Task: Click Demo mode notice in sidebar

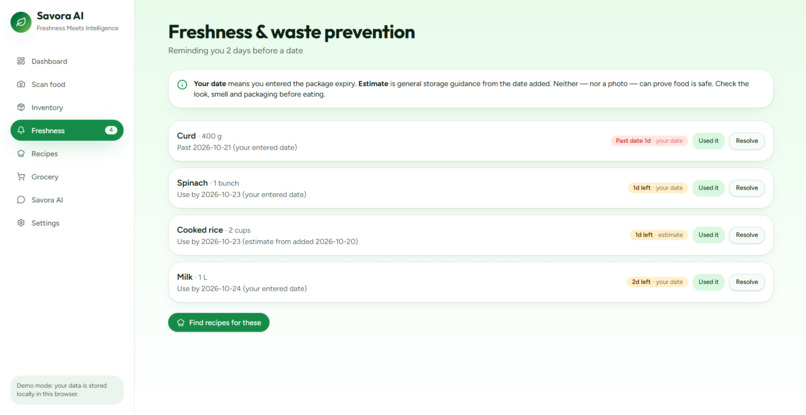Action: pos(67,390)
